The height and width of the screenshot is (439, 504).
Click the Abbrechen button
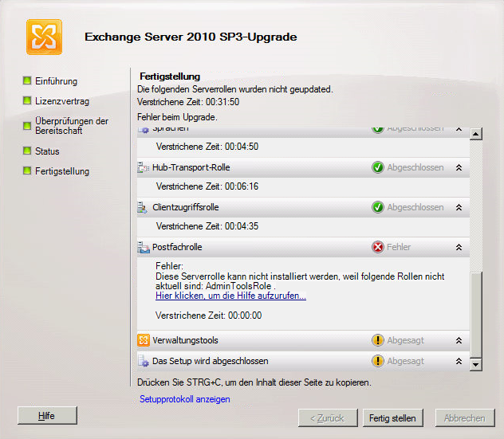pos(465,417)
